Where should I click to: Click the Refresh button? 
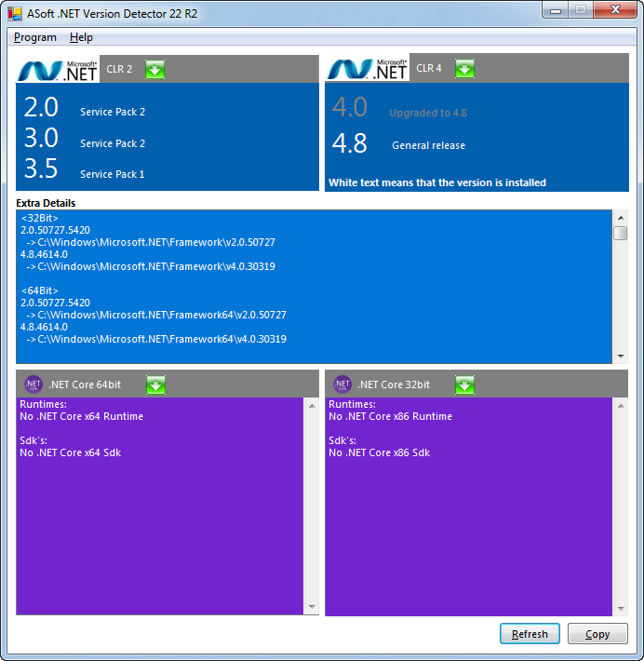click(530, 634)
